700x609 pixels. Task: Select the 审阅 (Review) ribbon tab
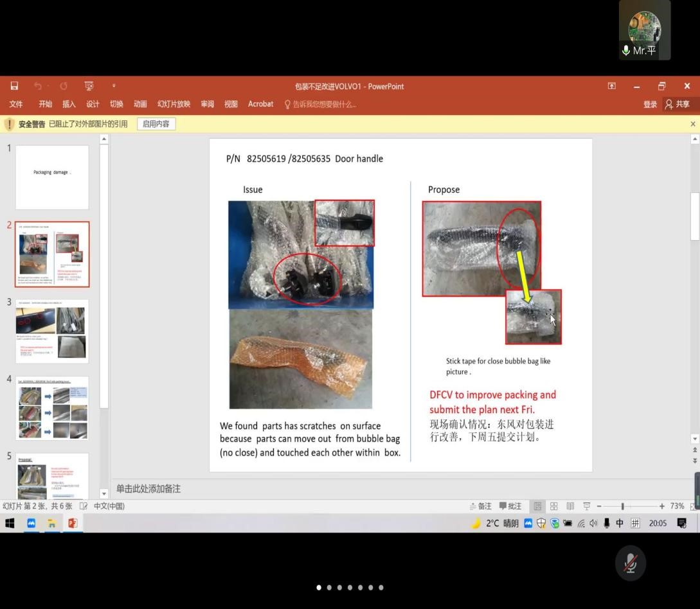pos(207,104)
